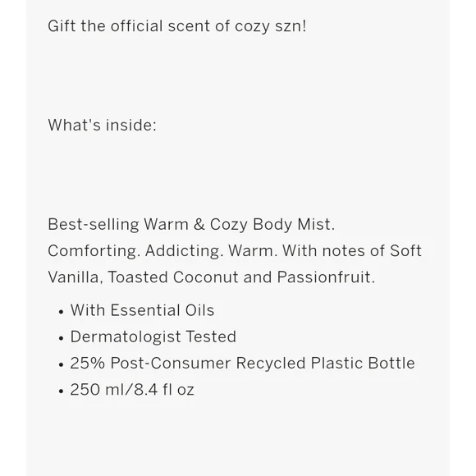
Task: Click the word 'Bottle' in recycled plastic item
Action: point(391,363)
